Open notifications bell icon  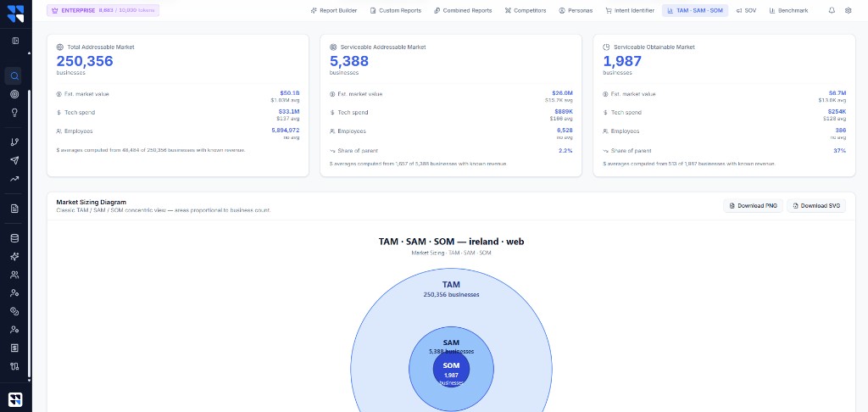pos(832,10)
